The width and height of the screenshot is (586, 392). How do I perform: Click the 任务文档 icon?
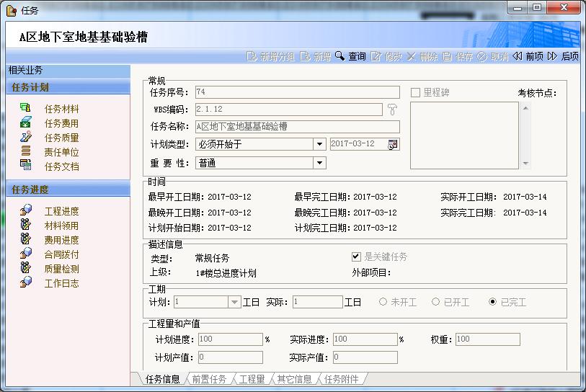point(26,166)
